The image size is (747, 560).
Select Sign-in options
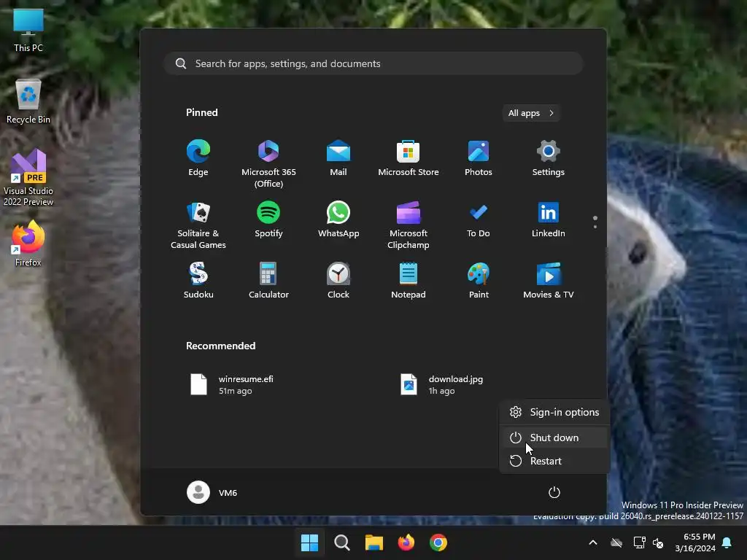point(554,413)
